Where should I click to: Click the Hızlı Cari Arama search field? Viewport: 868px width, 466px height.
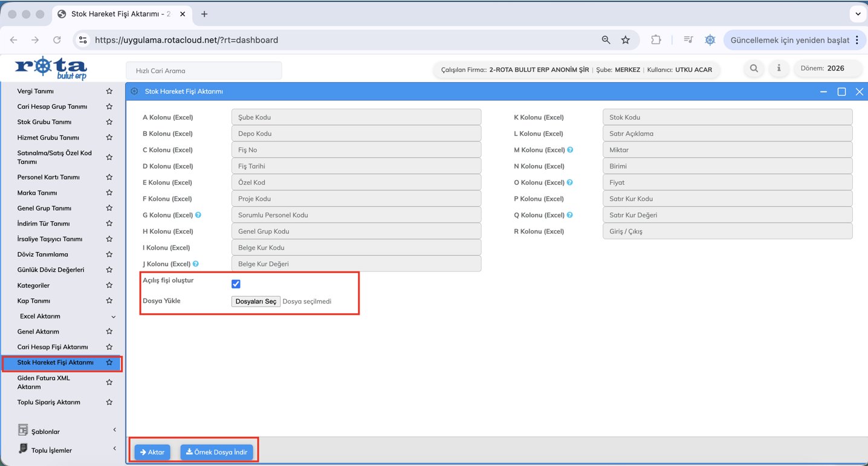coord(204,71)
